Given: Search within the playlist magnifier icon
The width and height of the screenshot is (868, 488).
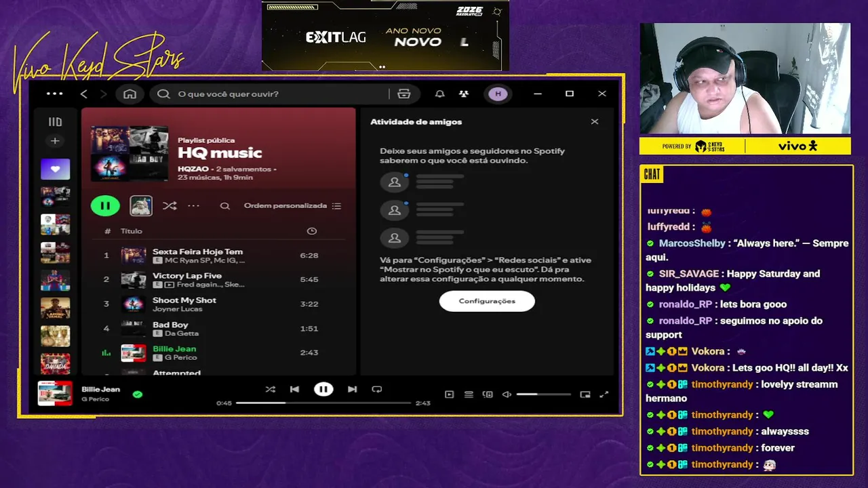Looking at the screenshot, I should (x=225, y=206).
